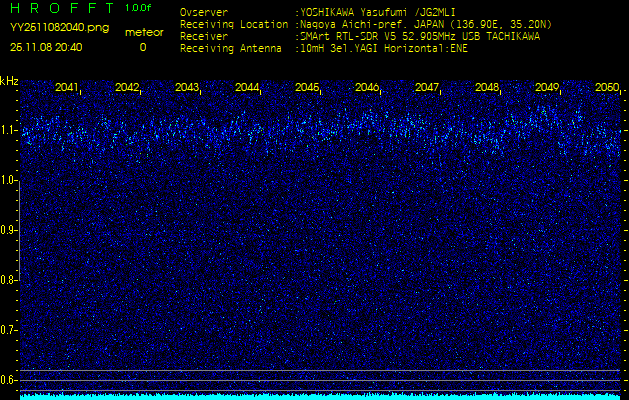
Task: Select the 0.9 frequency axis label
Action: click(9, 230)
